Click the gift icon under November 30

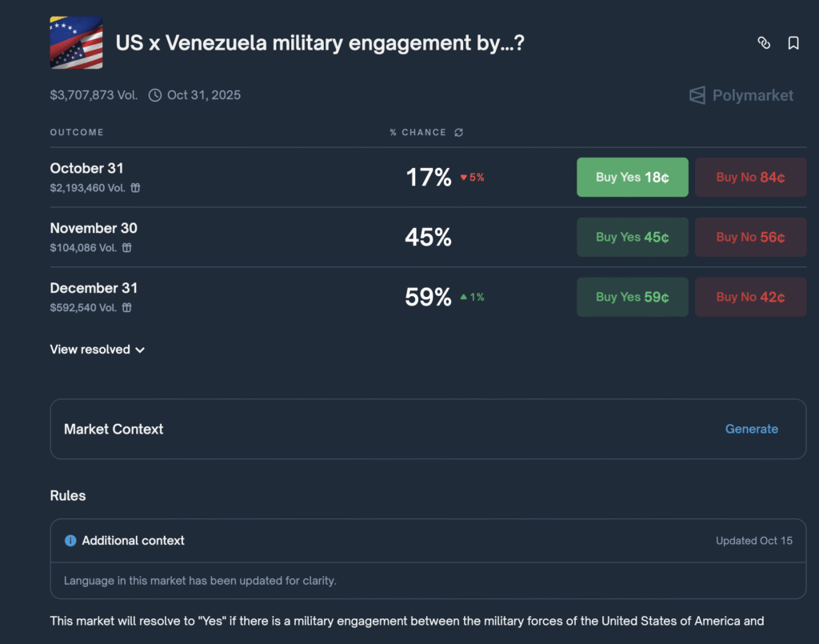click(x=126, y=248)
